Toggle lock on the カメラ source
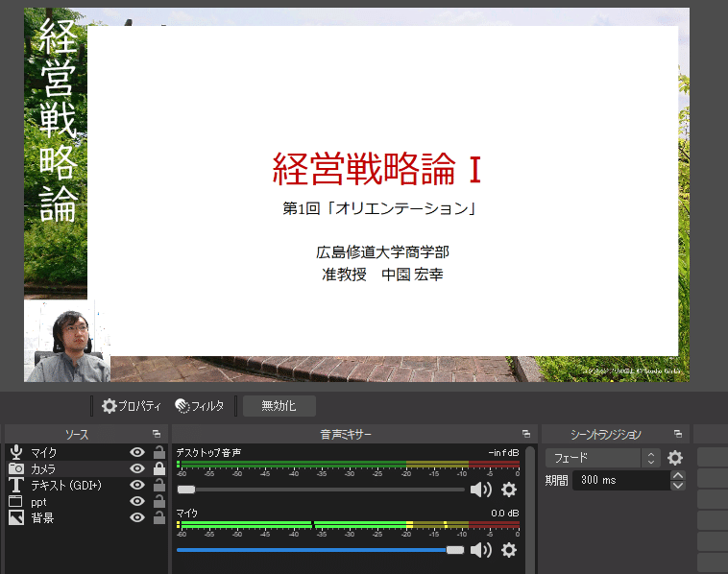Image resolution: width=728 pixels, height=574 pixels. click(159, 468)
